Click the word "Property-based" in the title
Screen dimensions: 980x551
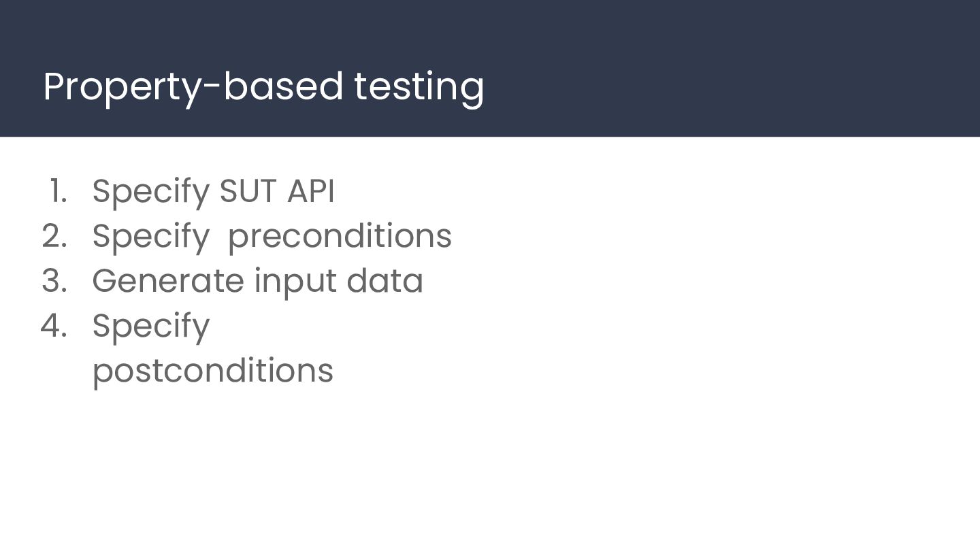pyautogui.click(x=193, y=87)
